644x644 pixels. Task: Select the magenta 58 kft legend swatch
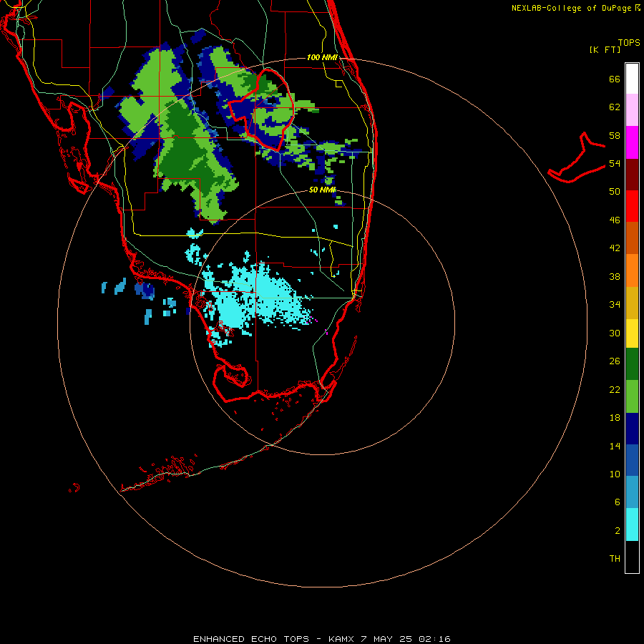632,142
